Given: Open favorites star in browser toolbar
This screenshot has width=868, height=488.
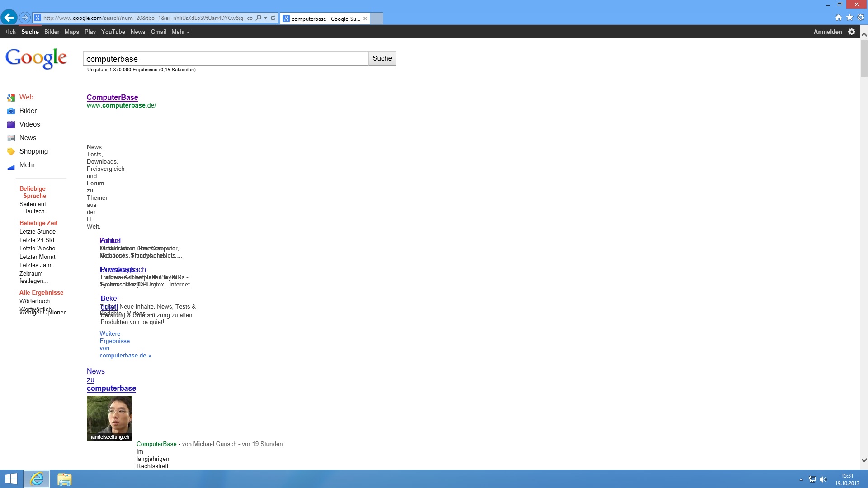Looking at the screenshot, I should pos(850,18).
